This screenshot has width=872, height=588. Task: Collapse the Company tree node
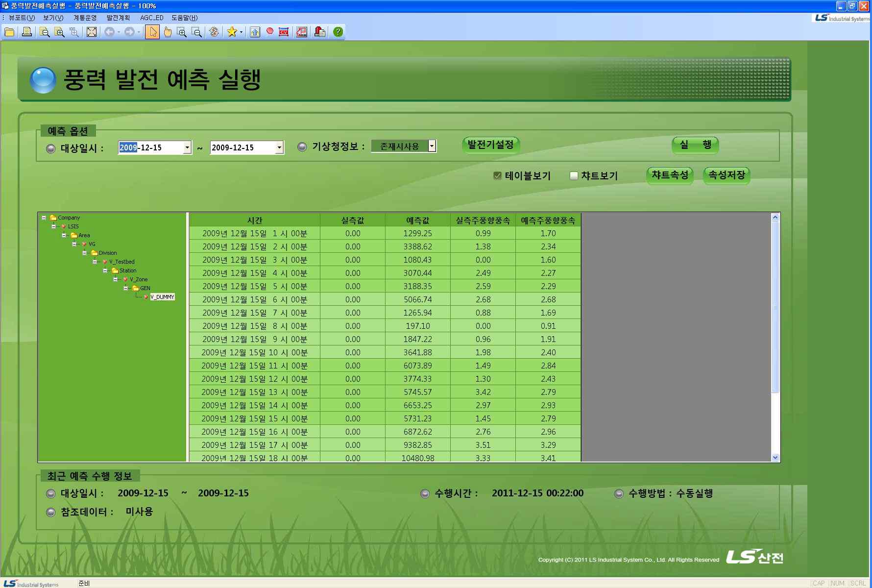44,218
